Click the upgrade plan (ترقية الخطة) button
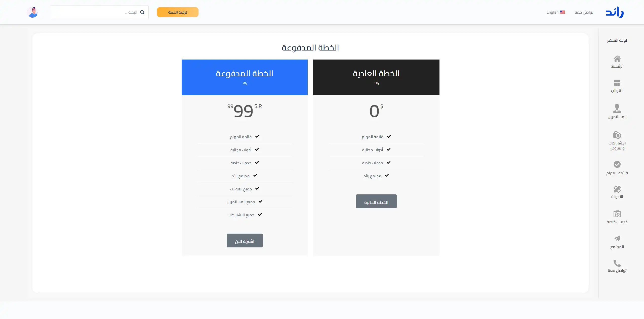Viewport: 644px width, 319px height. coord(178,12)
